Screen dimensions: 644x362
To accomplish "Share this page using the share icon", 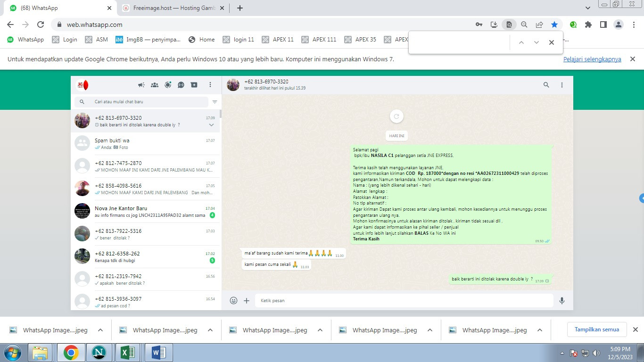I will pos(539,25).
